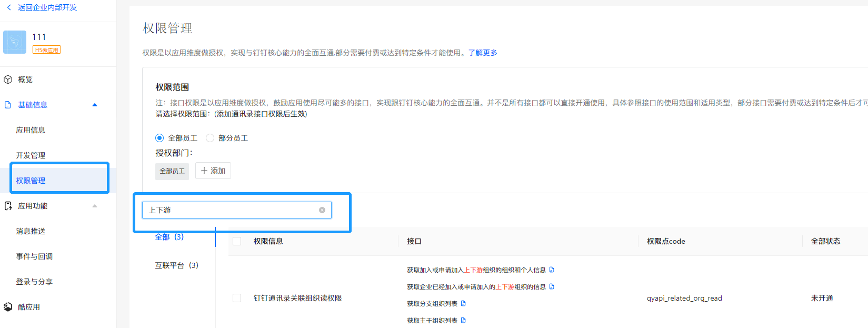The image size is (868, 328).
Task: Click the 应用功能 icon in sidebar
Action: click(x=8, y=206)
